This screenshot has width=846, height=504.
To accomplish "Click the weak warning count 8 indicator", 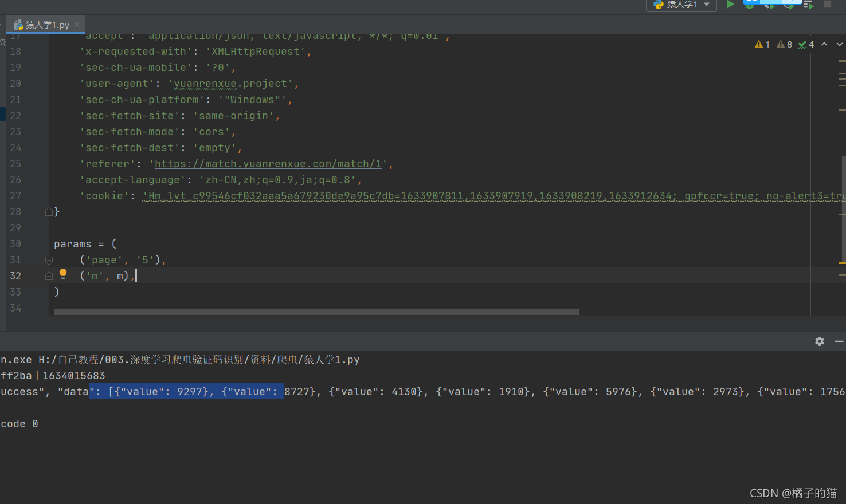I will coord(784,44).
